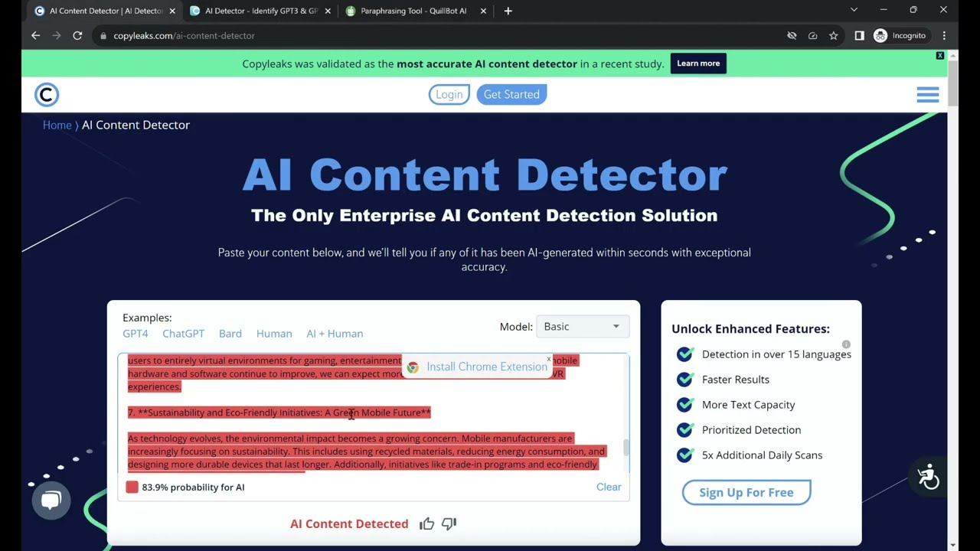
Task: Click the browser forward arrow
Action: (x=57, y=35)
